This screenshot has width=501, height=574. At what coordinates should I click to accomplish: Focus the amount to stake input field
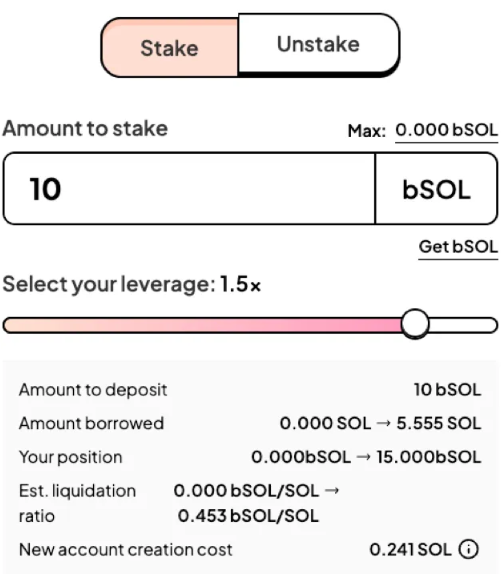coord(189,189)
